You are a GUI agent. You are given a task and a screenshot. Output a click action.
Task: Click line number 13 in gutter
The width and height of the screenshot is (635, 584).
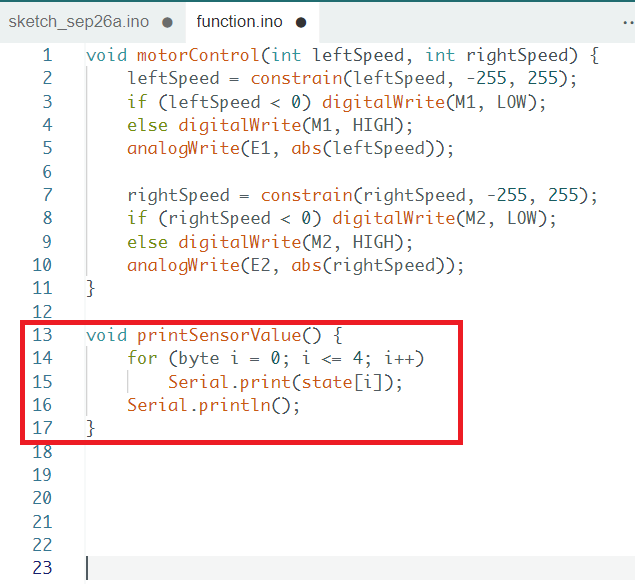pos(41,335)
